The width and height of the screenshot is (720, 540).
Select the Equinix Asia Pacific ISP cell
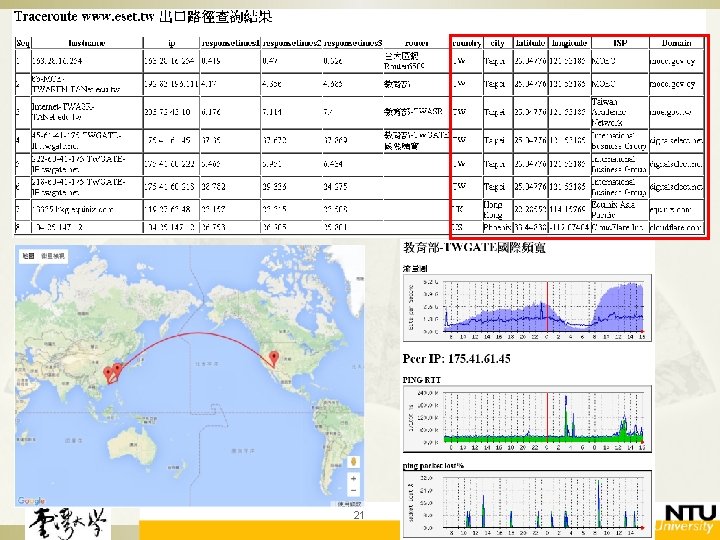(x=620, y=210)
